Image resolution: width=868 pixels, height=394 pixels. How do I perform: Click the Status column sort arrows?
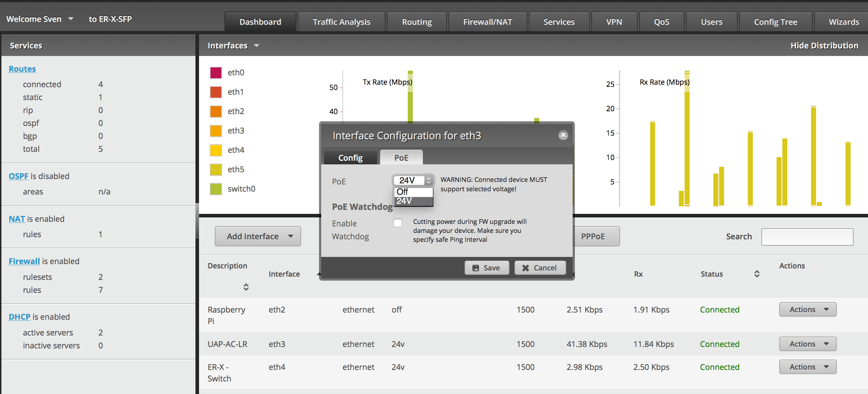[757, 274]
